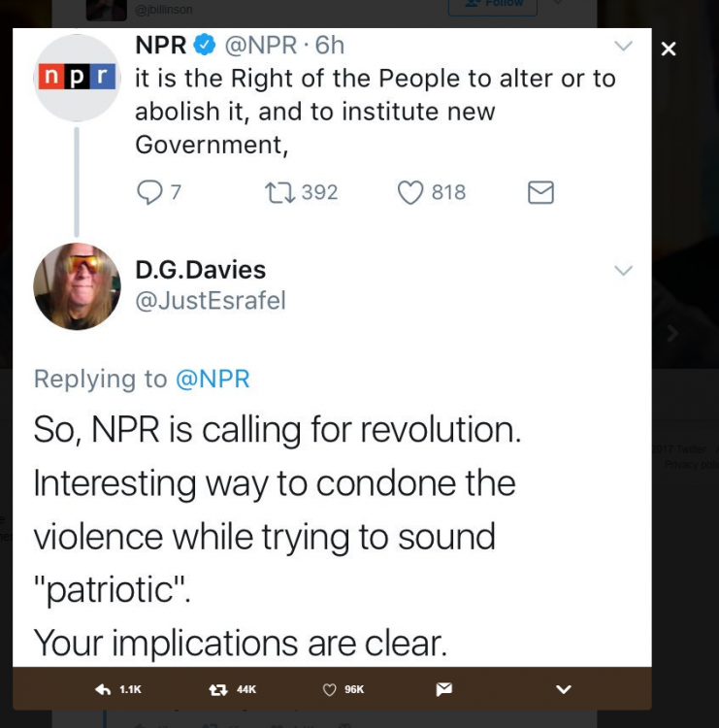Viewport: 719px width, 728px height.
Task: Click heart icon showing 96K in bottom bar
Action: point(329,689)
